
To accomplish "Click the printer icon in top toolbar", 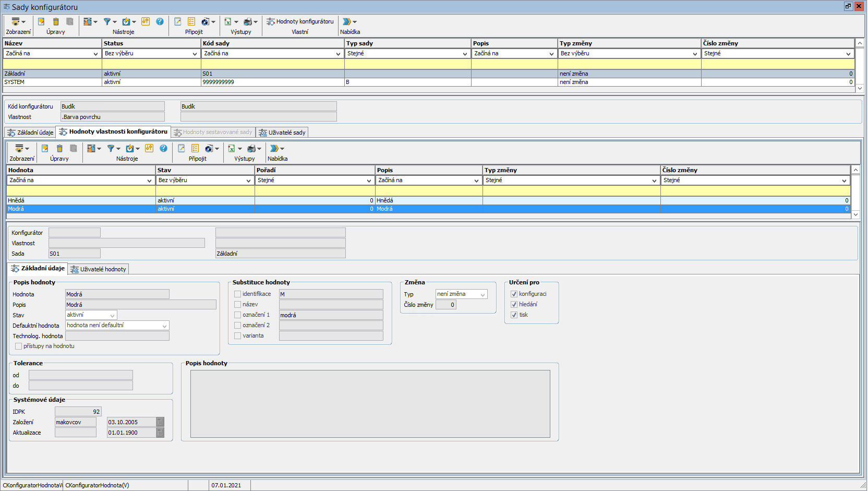I will tap(248, 21).
